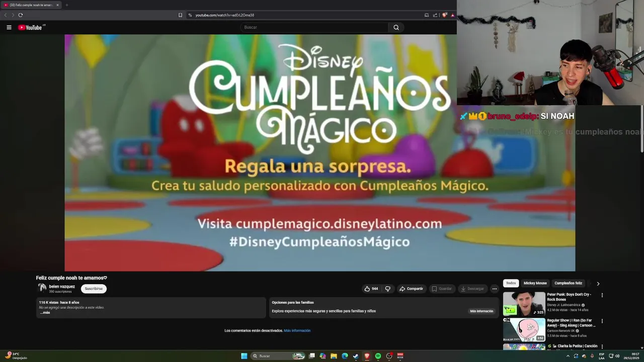Viewport: 644px width, 362px height.
Task: Select the Todos filter chip
Action: (x=511, y=283)
